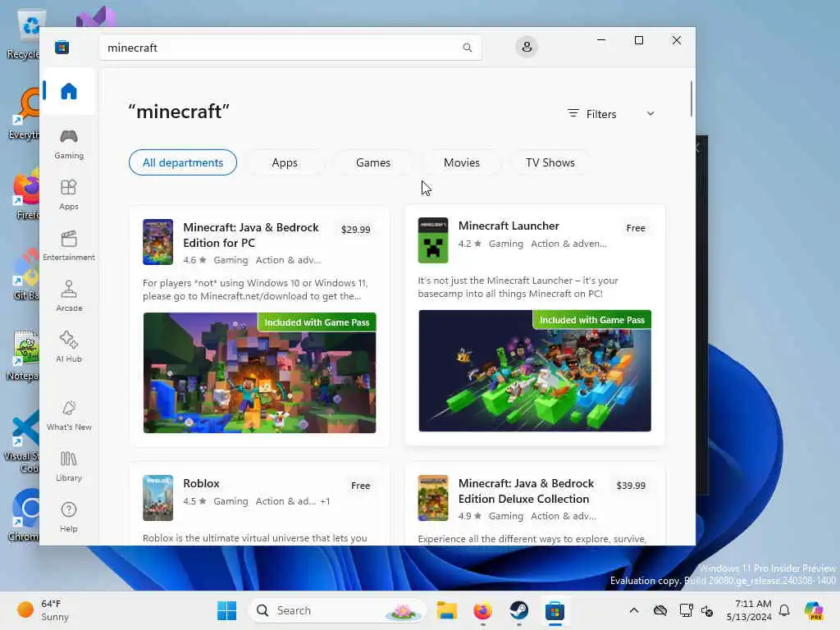840x630 pixels.
Task: Select All departments filter tab
Action: pos(183,162)
